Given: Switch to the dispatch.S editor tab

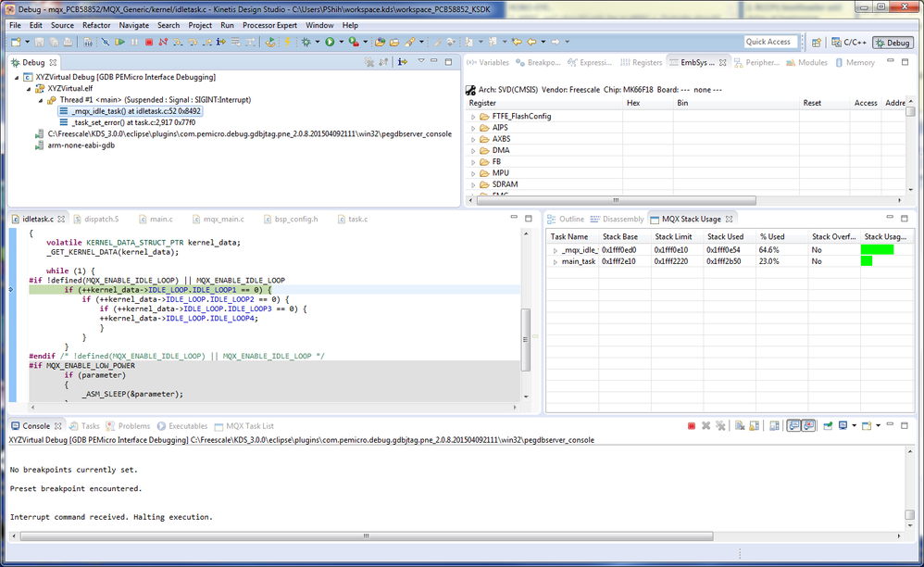Looking at the screenshot, I should [x=96, y=220].
